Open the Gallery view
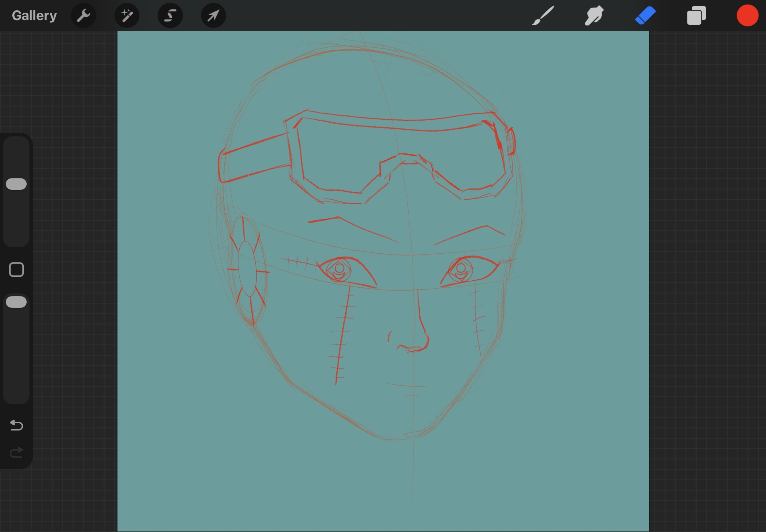 [34, 16]
